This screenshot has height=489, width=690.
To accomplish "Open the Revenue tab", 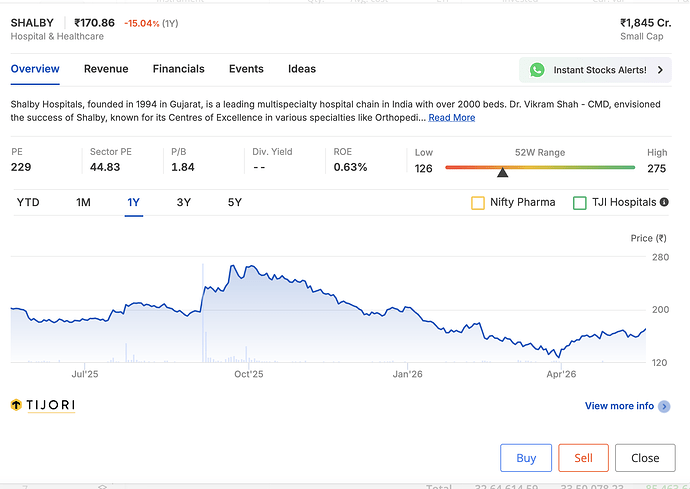I will tap(106, 69).
